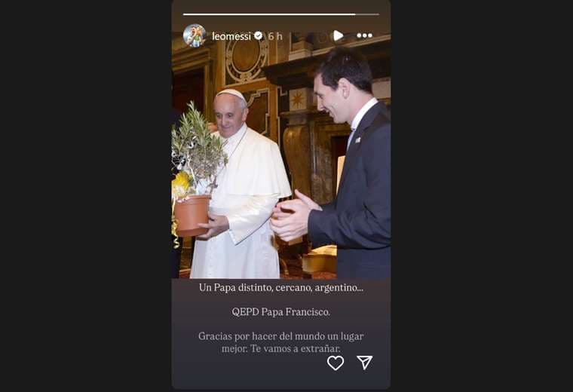Select the "QEPD Papa Francisco." caption line

click(280, 312)
